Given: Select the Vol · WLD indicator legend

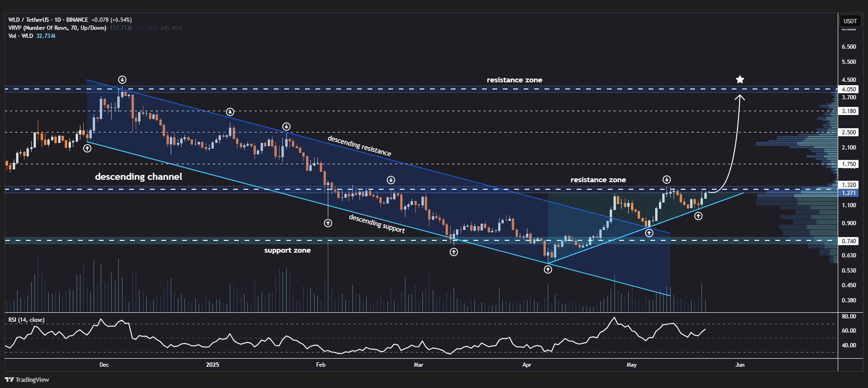Looking at the screenshot, I should click(21, 36).
